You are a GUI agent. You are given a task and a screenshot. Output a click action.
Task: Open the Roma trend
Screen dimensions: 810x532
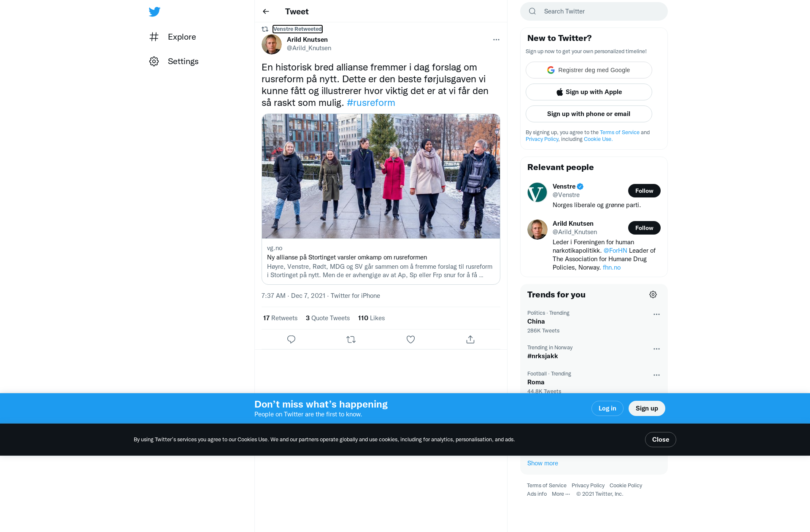[x=536, y=382]
